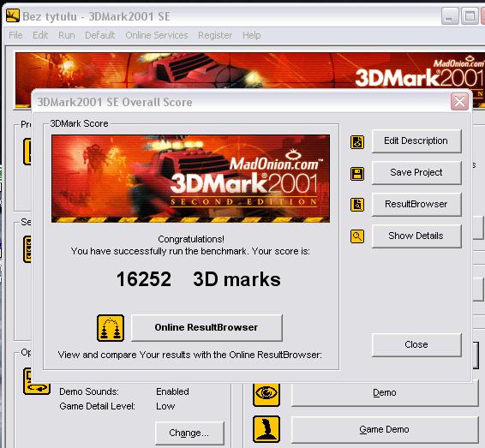Open the Online Services menu
The image size is (485, 448).
[x=157, y=35]
